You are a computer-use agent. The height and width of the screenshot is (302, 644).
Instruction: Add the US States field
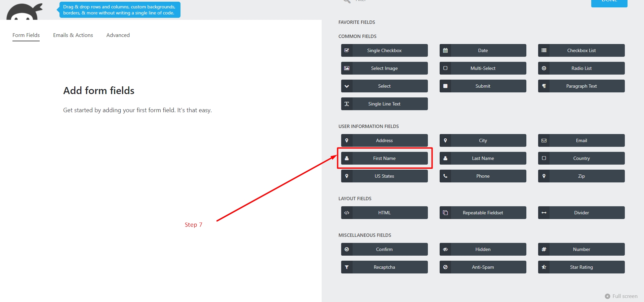[384, 176]
